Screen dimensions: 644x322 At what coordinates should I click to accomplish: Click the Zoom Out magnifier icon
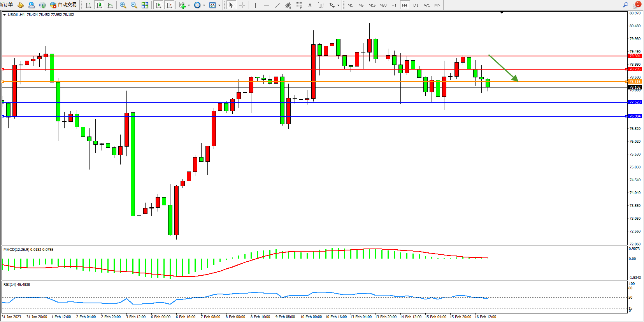tap(134, 5)
